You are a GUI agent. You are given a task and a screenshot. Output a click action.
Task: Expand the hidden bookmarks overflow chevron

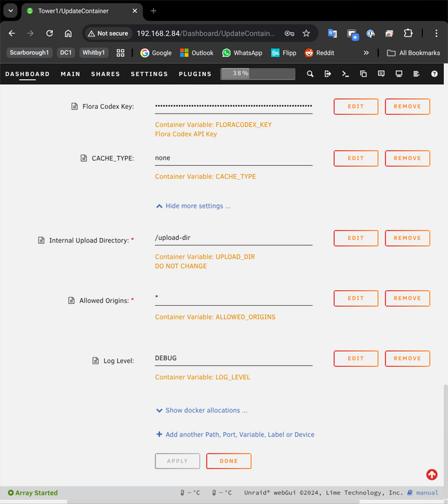click(x=366, y=52)
